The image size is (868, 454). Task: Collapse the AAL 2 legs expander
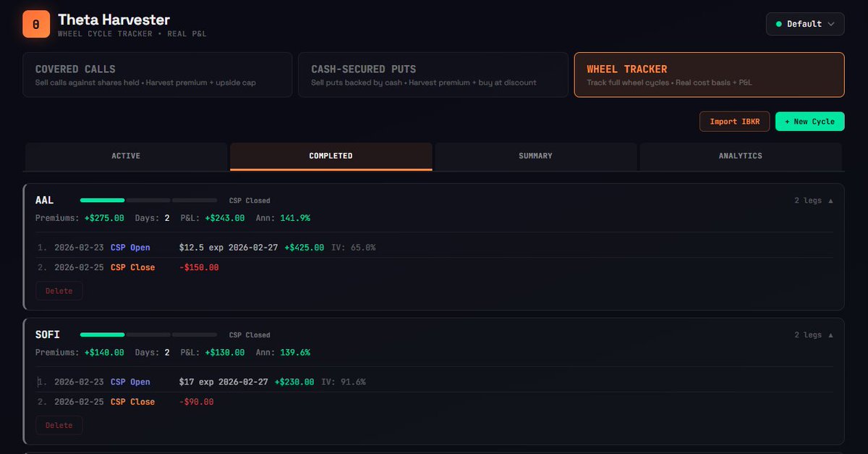coord(813,201)
